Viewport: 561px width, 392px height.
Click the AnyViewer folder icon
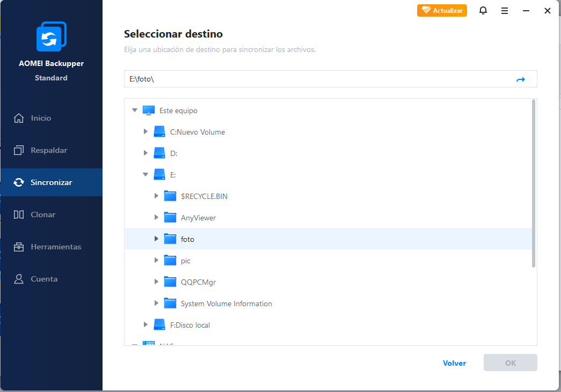pos(170,218)
